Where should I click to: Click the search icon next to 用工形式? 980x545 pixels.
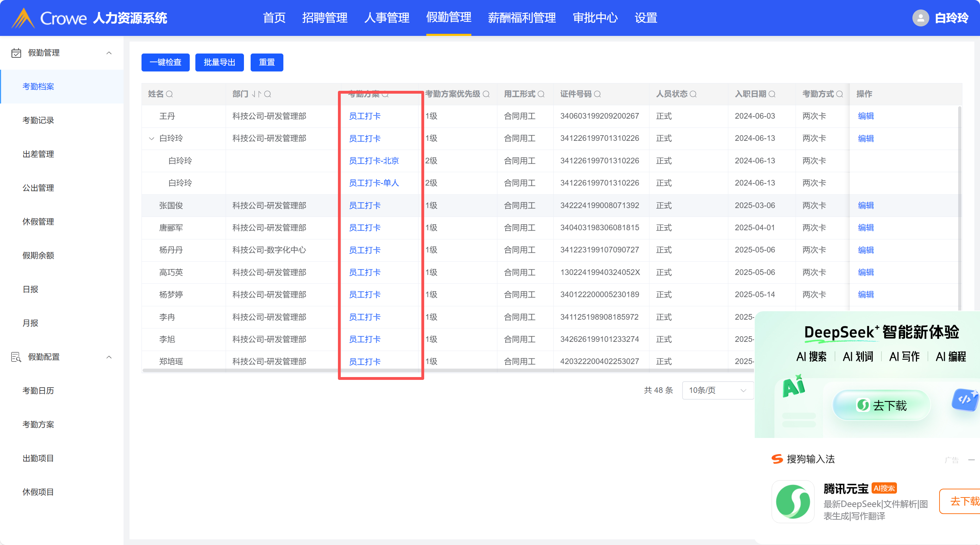click(x=541, y=94)
